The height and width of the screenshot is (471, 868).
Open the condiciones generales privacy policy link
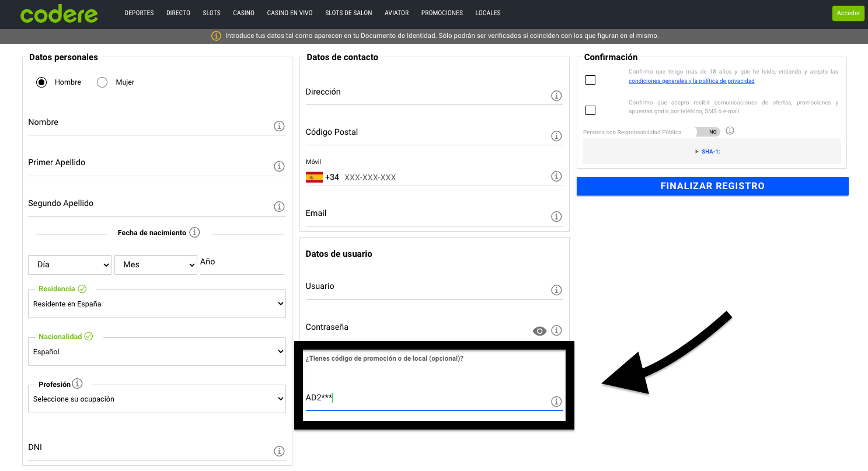[691, 81]
